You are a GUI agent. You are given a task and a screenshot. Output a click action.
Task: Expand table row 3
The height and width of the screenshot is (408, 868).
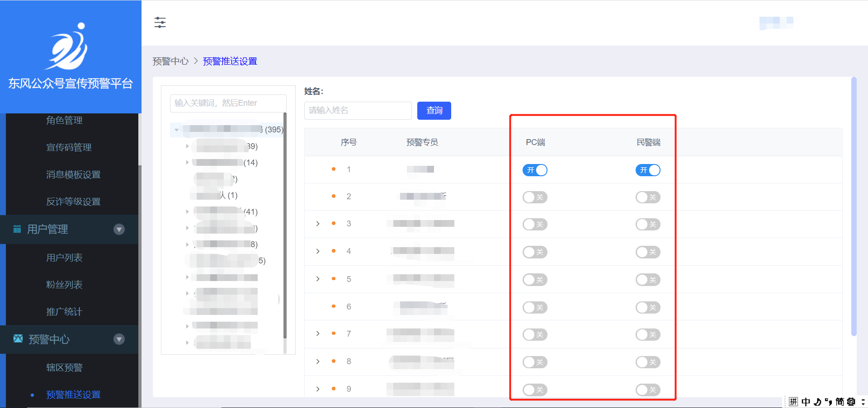point(318,224)
